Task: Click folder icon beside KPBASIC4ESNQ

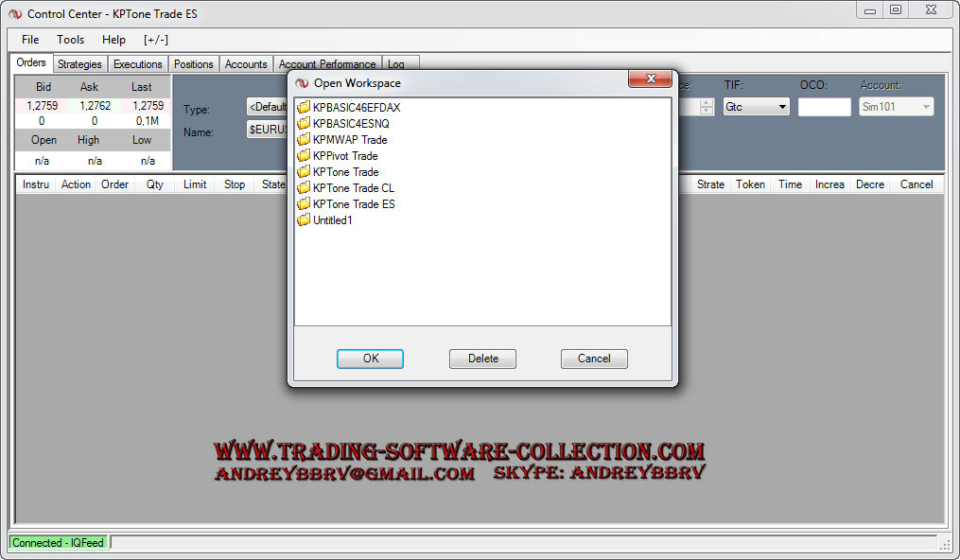Action: click(304, 124)
